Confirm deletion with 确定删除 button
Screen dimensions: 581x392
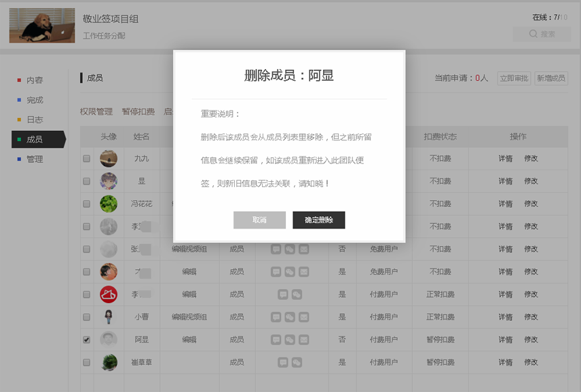[x=318, y=220]
